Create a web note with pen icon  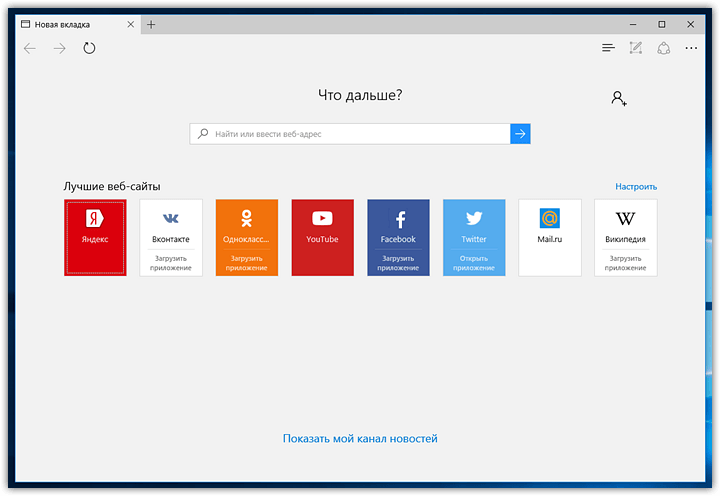(636, 48)
